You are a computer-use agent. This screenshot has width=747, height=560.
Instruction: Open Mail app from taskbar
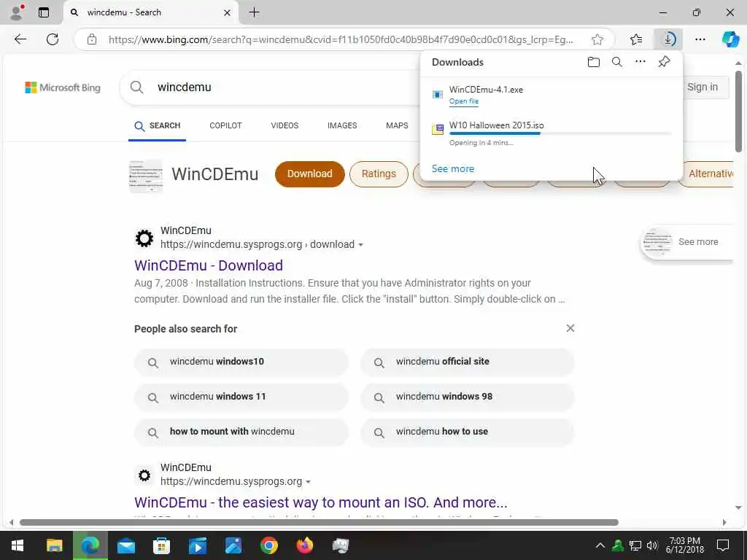coord(125,545)
